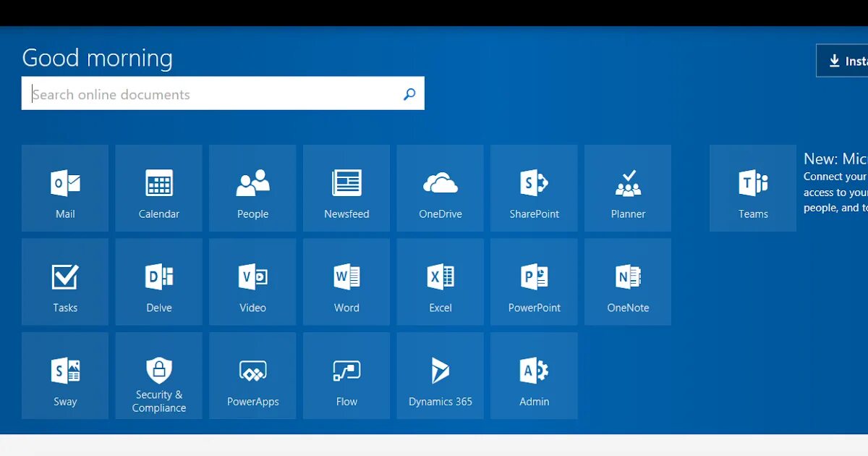The image size is (868, 456).
Task: Click the Install button with download arrow
Action: (x=842, y=61)
